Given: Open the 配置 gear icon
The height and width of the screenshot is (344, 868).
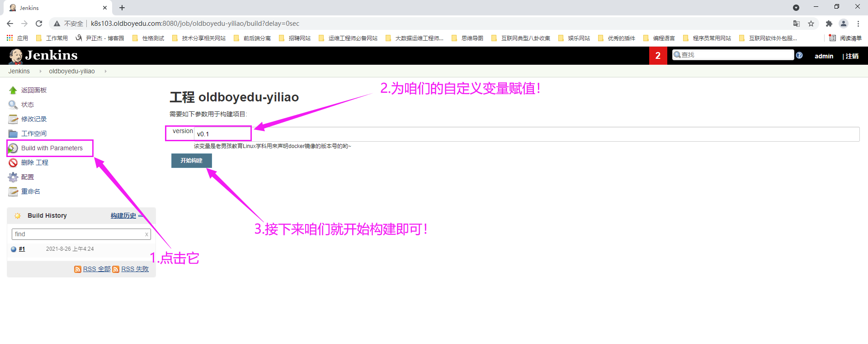Looking at the screenshot, I should (13, 177).
